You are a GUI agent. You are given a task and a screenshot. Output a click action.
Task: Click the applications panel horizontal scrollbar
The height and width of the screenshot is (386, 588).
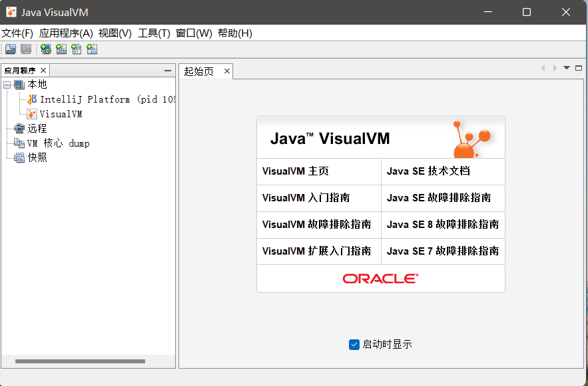click(80, 361)
